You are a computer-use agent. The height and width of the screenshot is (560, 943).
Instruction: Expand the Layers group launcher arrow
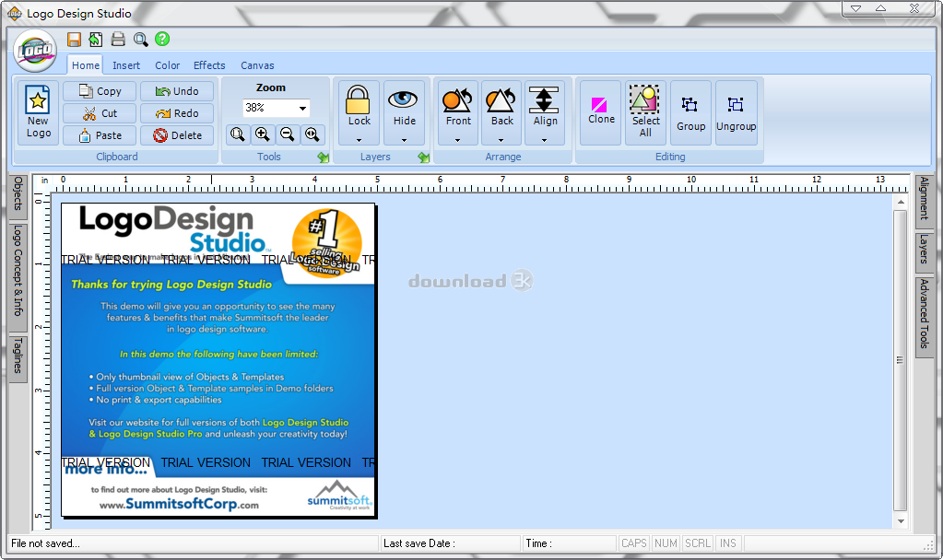(x=424, y=157)
